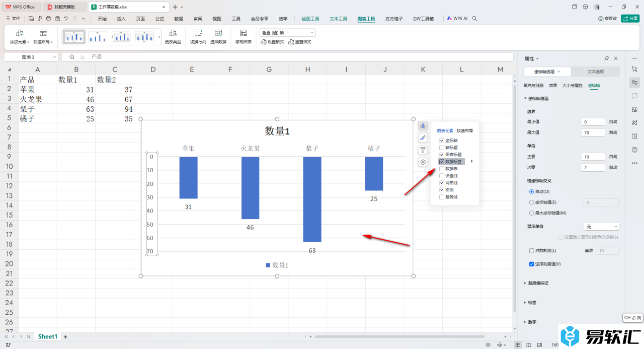This screenshot has width=644, height=349.
Task: Click the 切换行列 (switch row/column) icon
Action: 198,33
